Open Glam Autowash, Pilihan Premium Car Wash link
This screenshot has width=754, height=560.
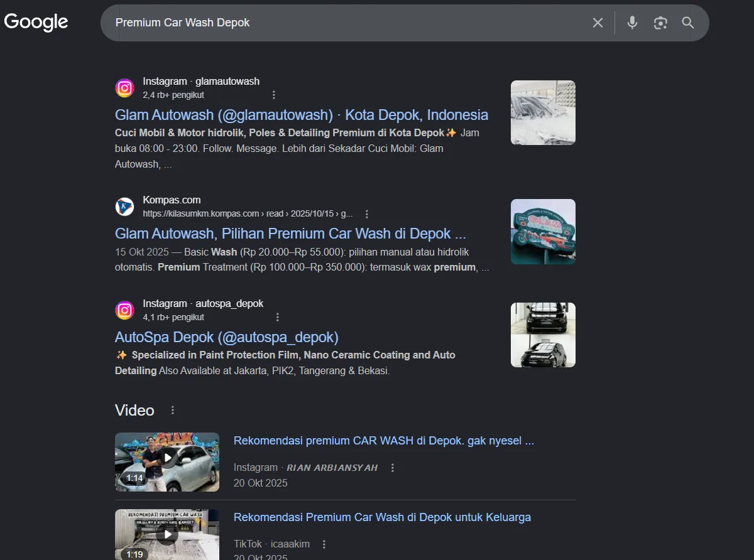(x=290, y=234)
